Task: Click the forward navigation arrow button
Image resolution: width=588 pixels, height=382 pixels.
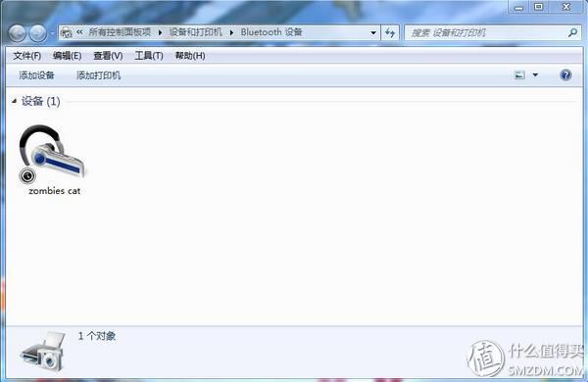Action: 38,33
